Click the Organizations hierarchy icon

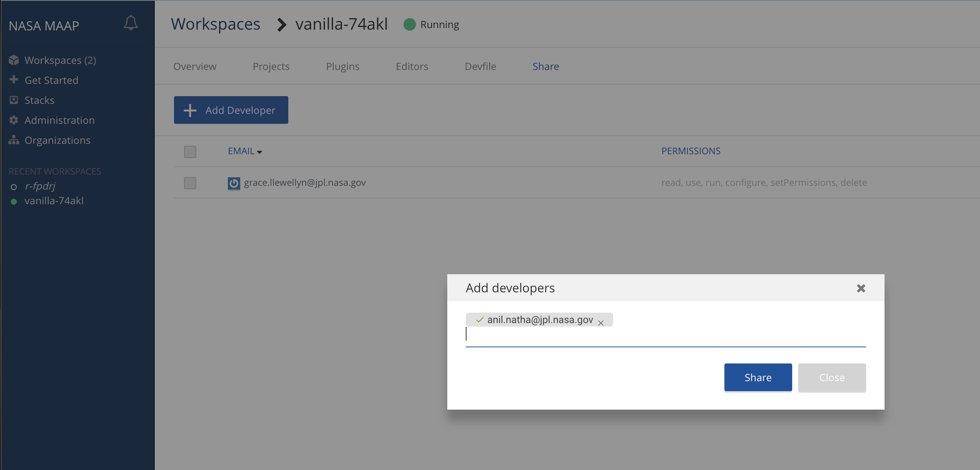coord(14,140)
